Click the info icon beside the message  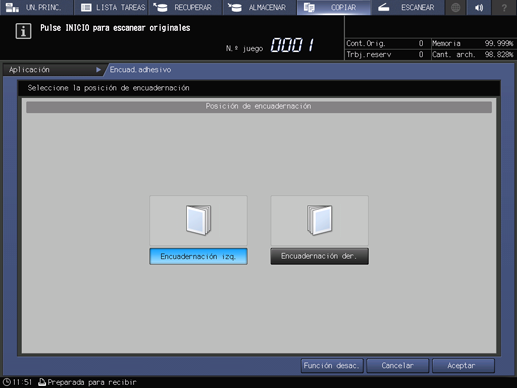(23, 31)
